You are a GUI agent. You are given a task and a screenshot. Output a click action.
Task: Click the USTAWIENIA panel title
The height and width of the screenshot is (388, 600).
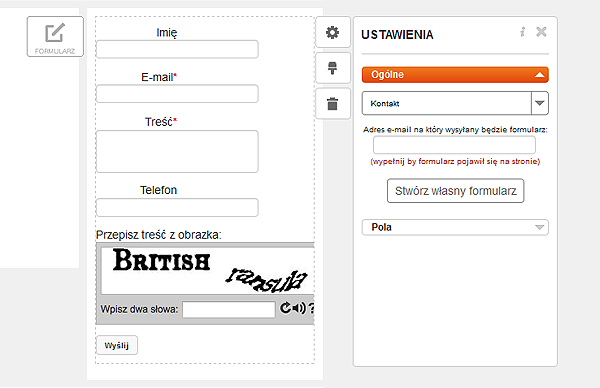[x=397, y=35]
